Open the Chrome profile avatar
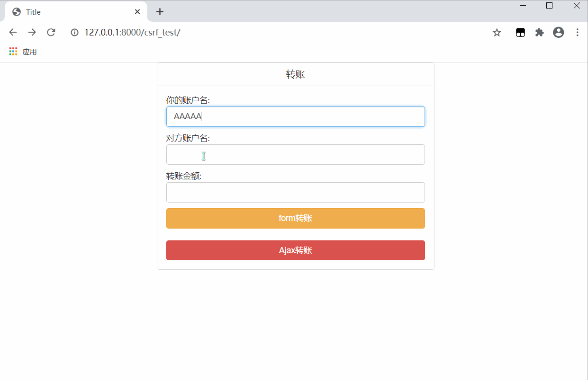This screenshot has height=380, width=588. (x=559, y=32)
